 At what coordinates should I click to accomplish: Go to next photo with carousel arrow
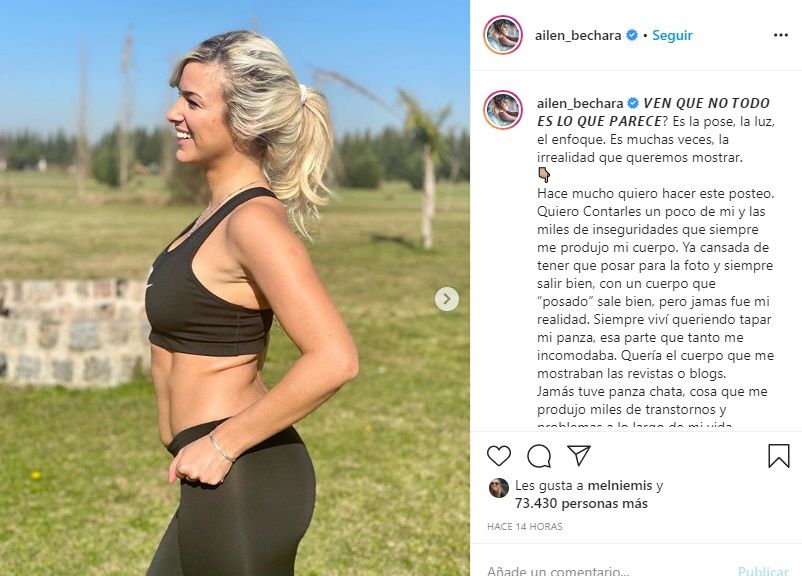tap(447, 298)
